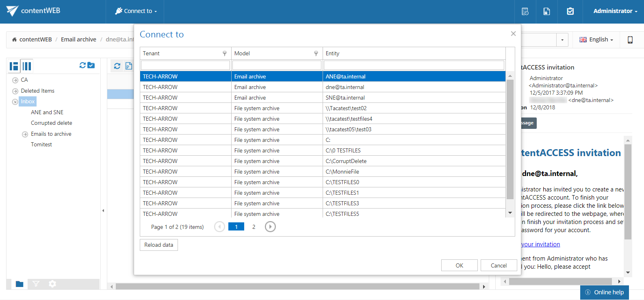Select the ANE@ta.internal row
644x300 pixels.
323,76
